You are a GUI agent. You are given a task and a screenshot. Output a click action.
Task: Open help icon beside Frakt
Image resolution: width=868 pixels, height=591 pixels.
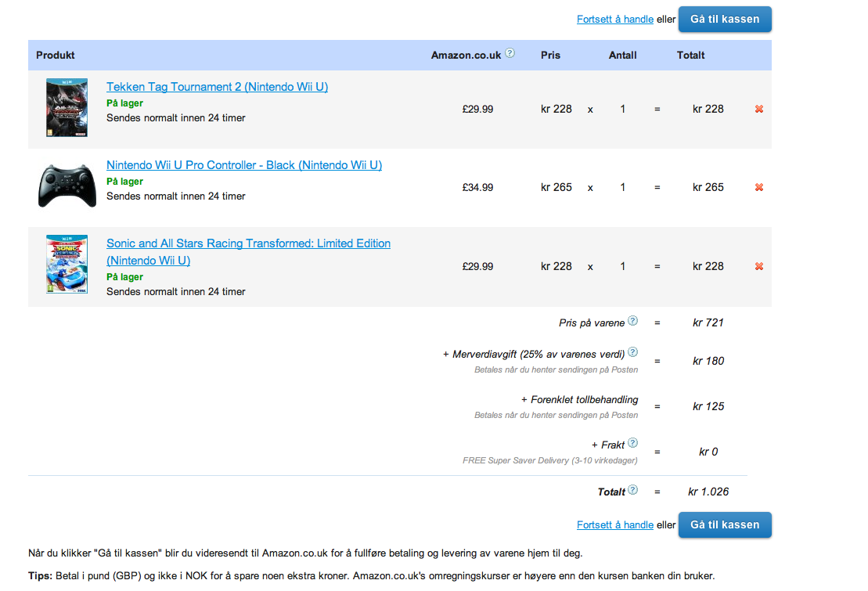632,443
